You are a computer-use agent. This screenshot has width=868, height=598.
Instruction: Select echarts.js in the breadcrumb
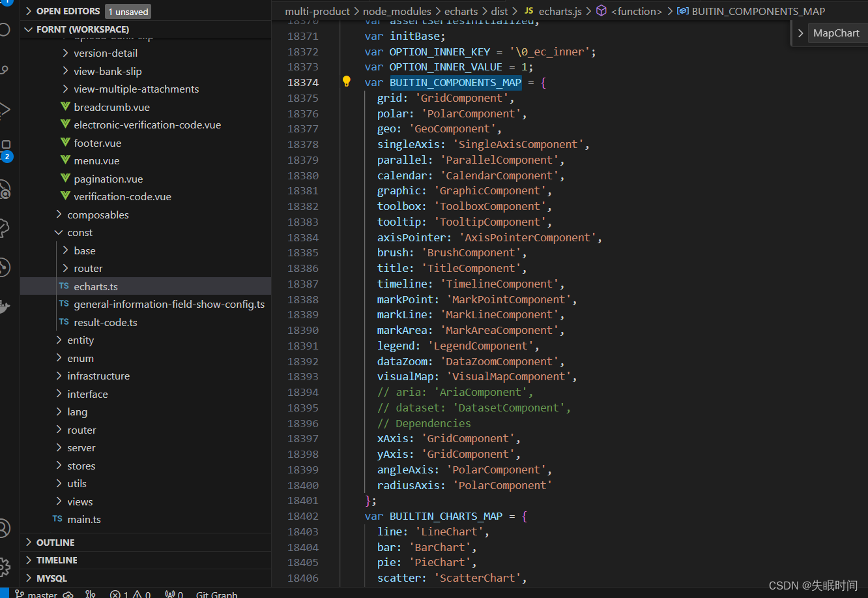pos(561,11)
